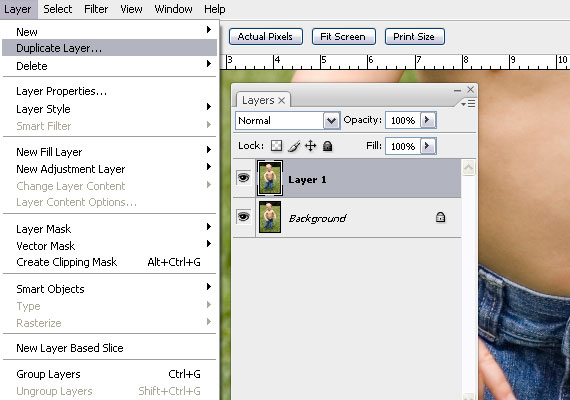Image resolution: width=570 pixels, height=400 pixels.
Task: Hide Layer 1 using eye icon
Action: point(244,178)
